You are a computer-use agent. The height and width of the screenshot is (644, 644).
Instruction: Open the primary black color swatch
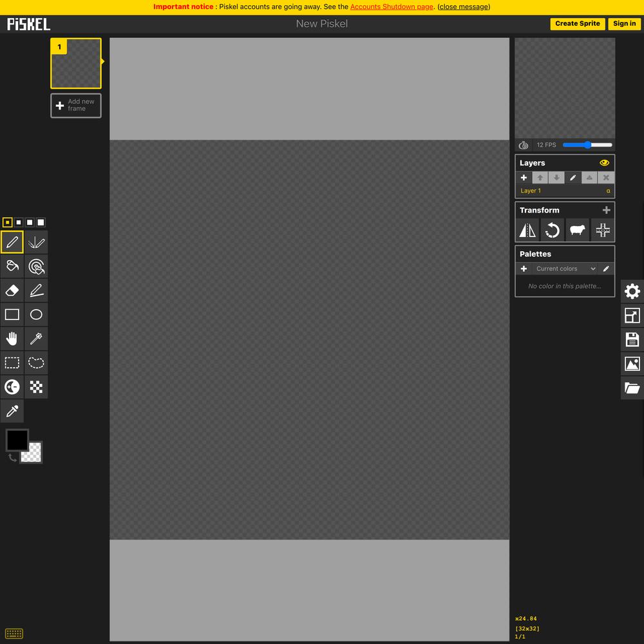pyautogui.click(x=17, y=440)
